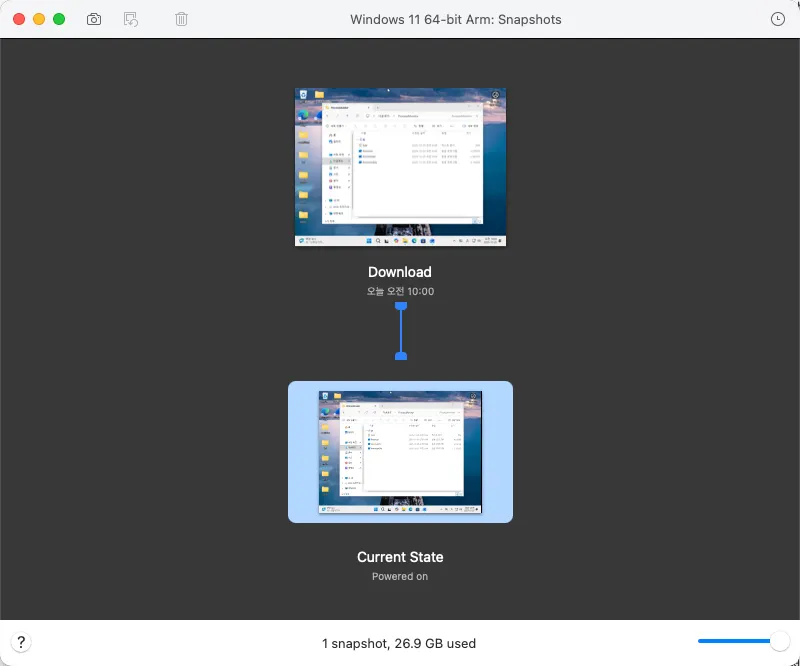This screenshot has width=800, height=666.
Task: Click the "Current State" label
Action: (400, 557)
